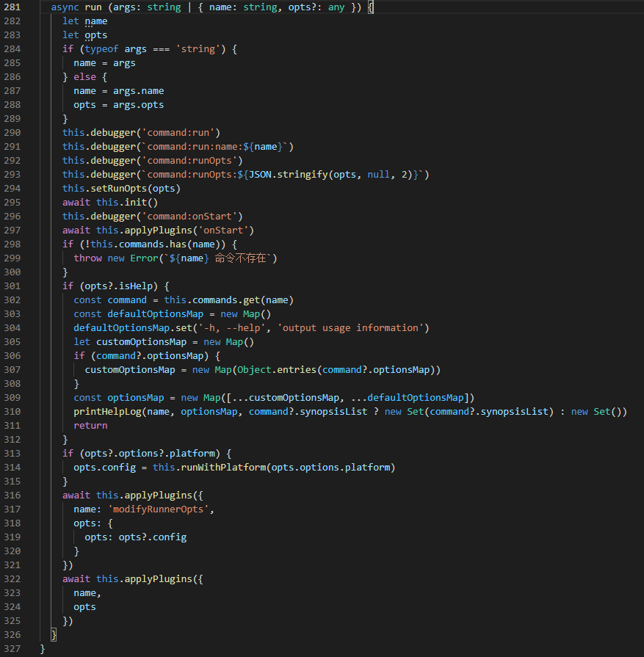Click the 'throw' keyword
Image resolution: width=644 pixels, height=657 pixels.
87,258
